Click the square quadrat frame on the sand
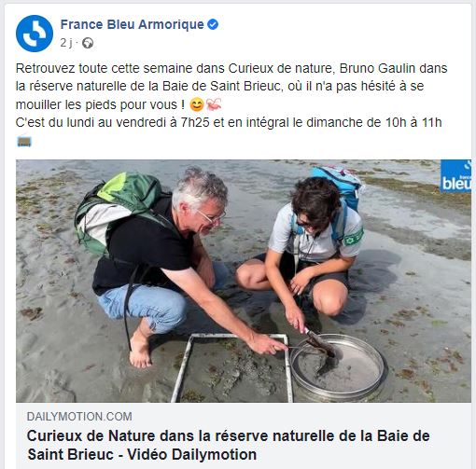 231,368
